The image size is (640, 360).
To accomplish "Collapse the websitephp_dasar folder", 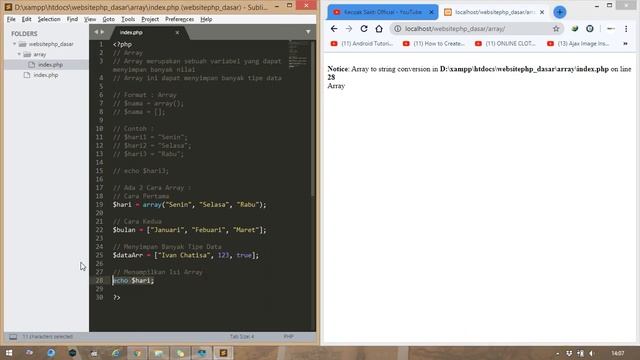I will (14, 44).
